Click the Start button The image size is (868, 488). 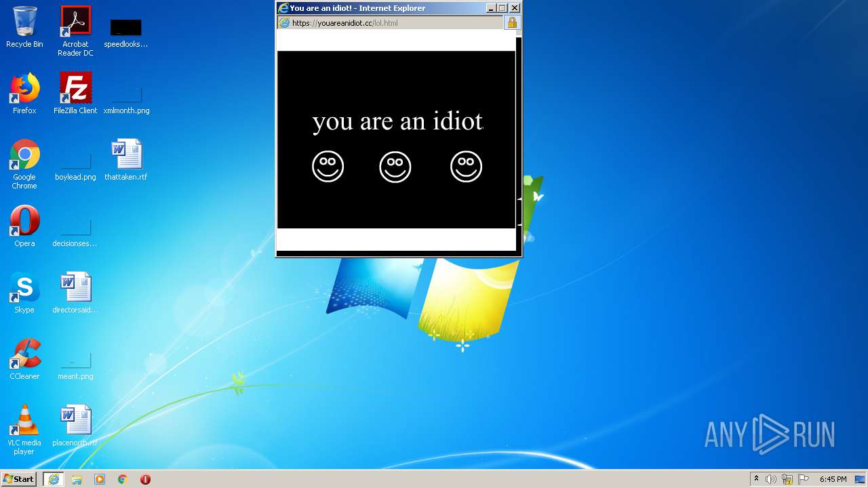19,479
